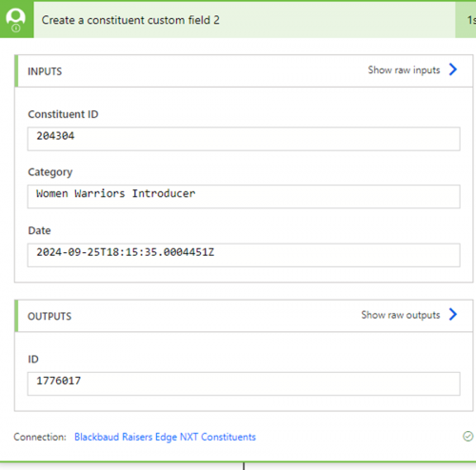The width and height of the screenshot is (476, 470).
Task: Click the ID label under OUTPUTS
Action: pyautogui.click(x=33, y=359)
